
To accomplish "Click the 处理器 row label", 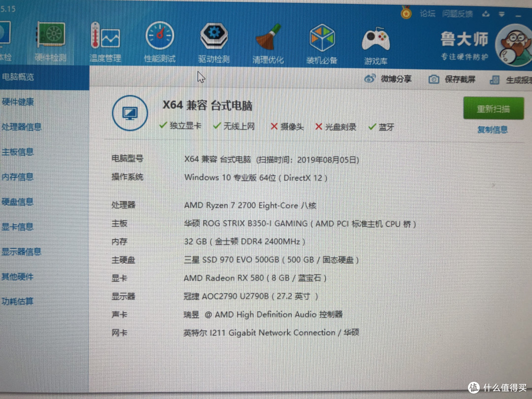I will pyautogui.click(x=124, y=205).
